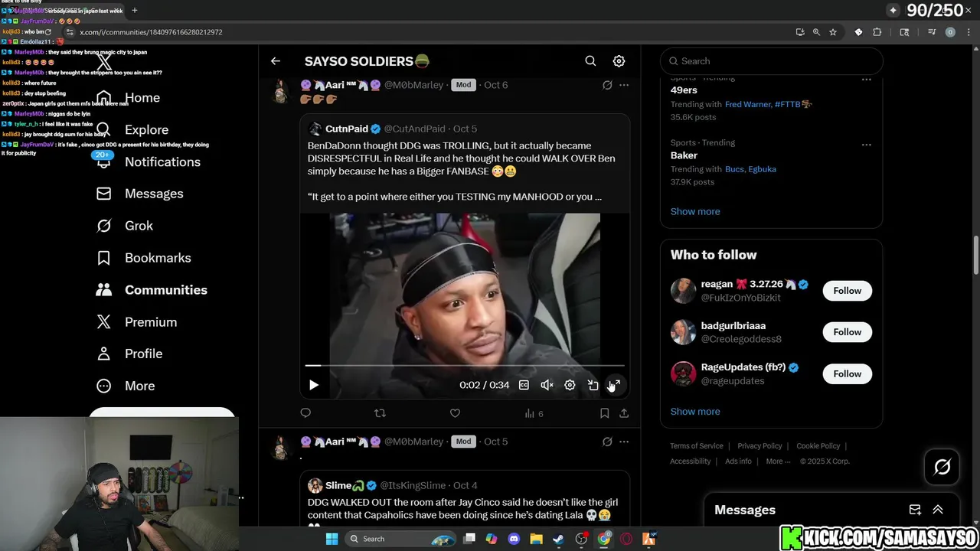Click the browser address bar URL

pyautogui.click(x=151, y=32)
